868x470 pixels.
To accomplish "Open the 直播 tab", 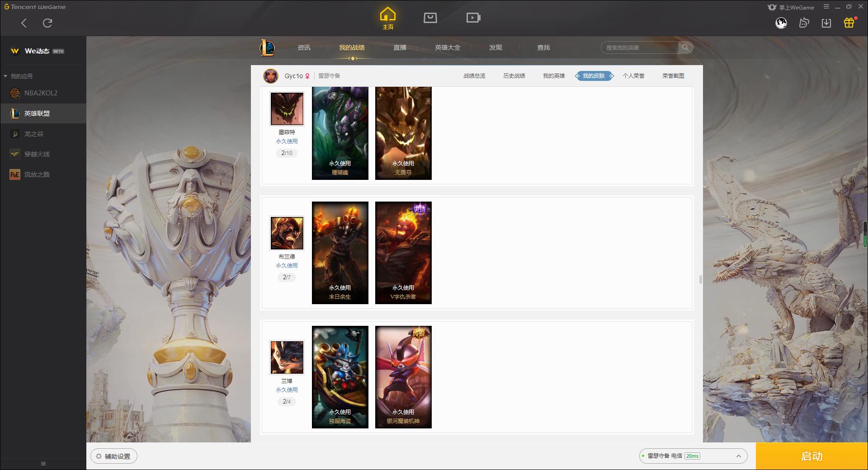I will pos(400,47).
